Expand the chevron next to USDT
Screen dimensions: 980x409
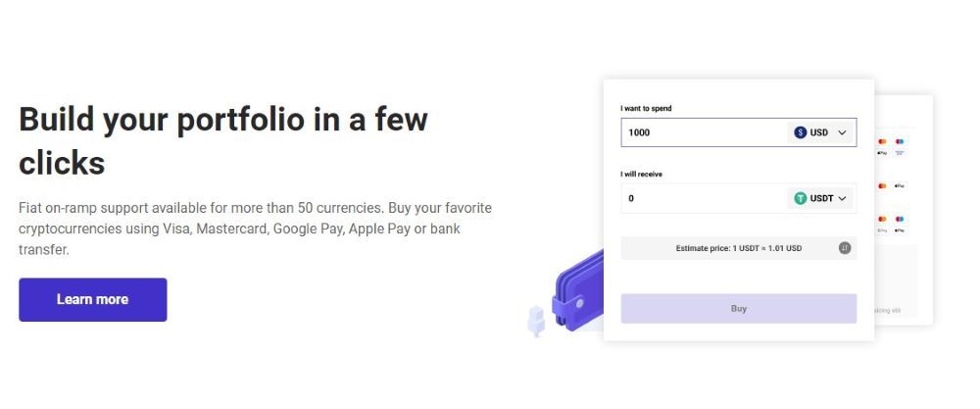842,198
